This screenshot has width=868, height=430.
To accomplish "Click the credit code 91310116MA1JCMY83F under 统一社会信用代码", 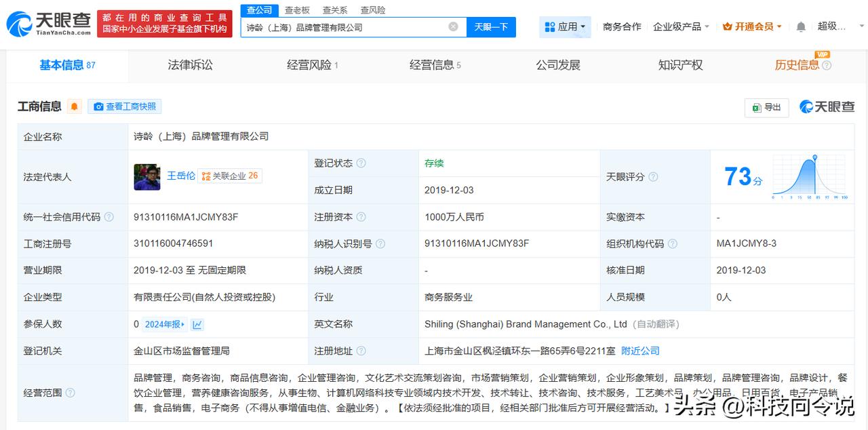I will pyautogui.click(x=186, y=217).
